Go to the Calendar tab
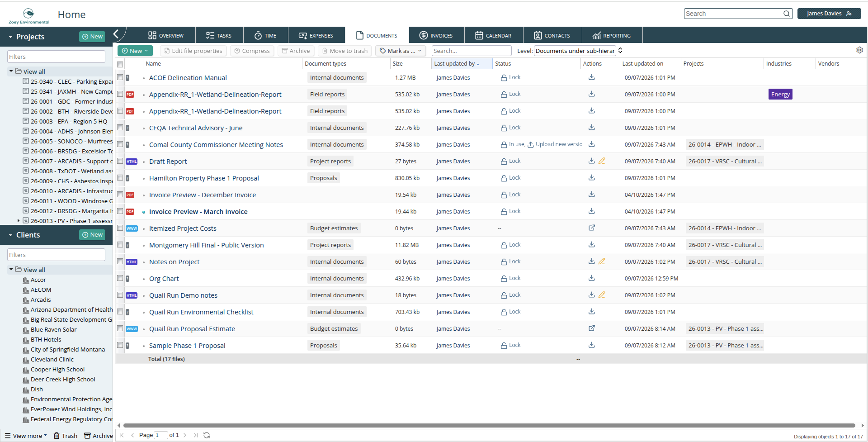Image resolution: width=868 pixels, height=442 pixels. coord(494,35)
